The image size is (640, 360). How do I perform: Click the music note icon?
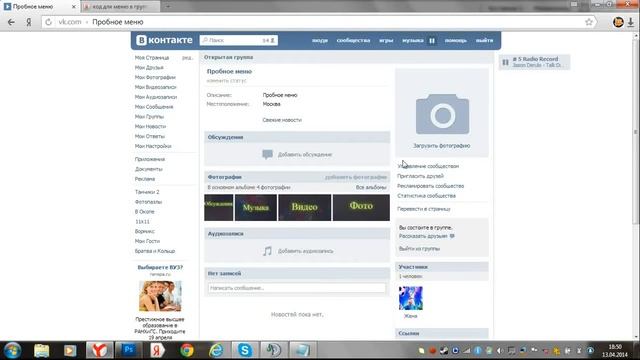267,251
